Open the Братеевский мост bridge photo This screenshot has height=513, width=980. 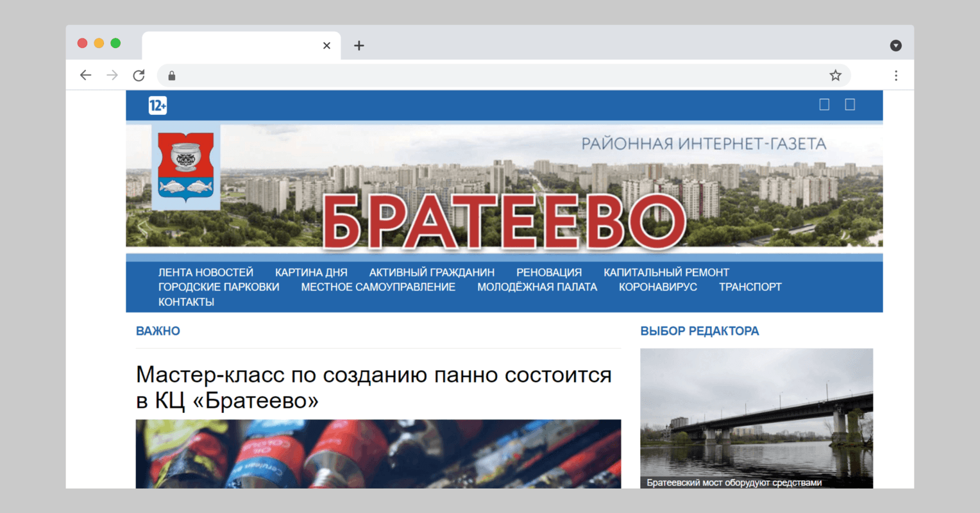[x=757, y=418]
